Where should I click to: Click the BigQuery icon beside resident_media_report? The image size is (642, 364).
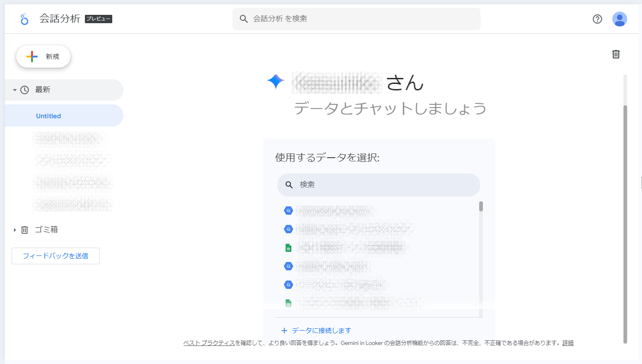288,266
